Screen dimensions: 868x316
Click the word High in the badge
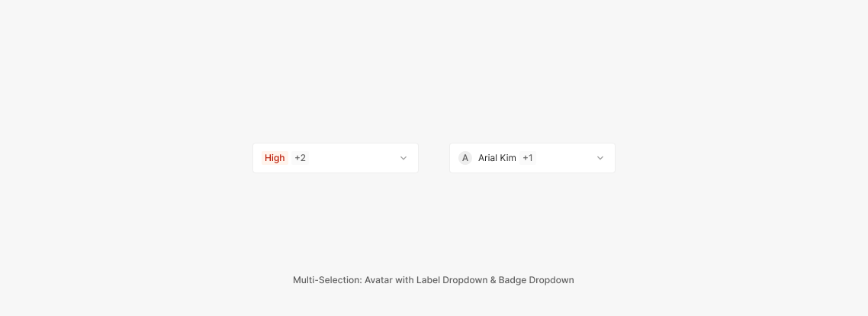[x=275, y=158]
